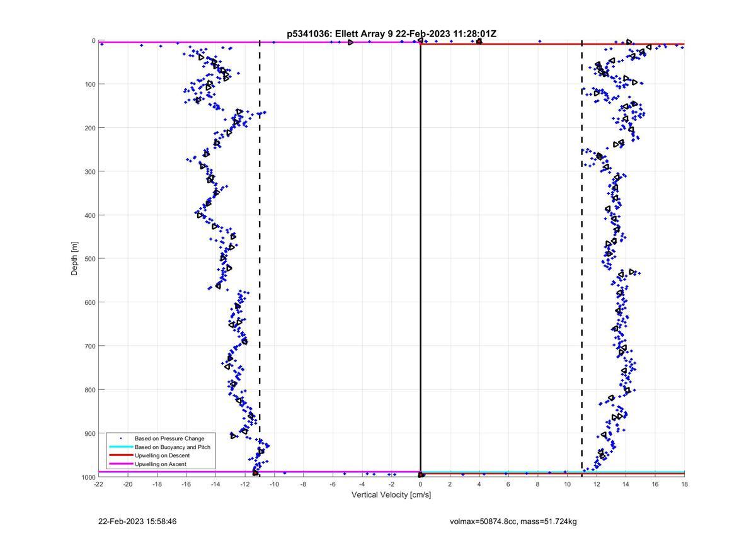This screenshot has width=756, height=536.
Task: Click x-axis tick label '-16'
Action: pyautogui.click(x=186, y=484)
